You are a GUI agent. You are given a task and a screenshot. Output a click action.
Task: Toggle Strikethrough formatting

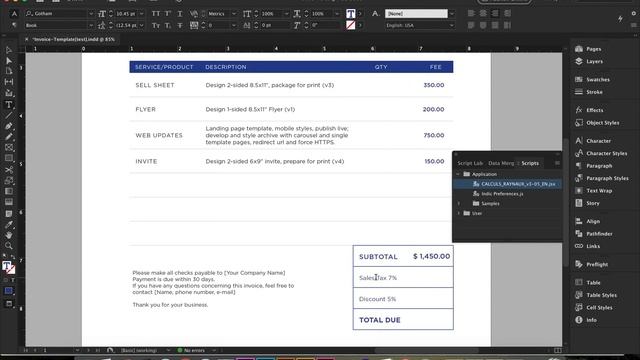(x=180, y=25)
